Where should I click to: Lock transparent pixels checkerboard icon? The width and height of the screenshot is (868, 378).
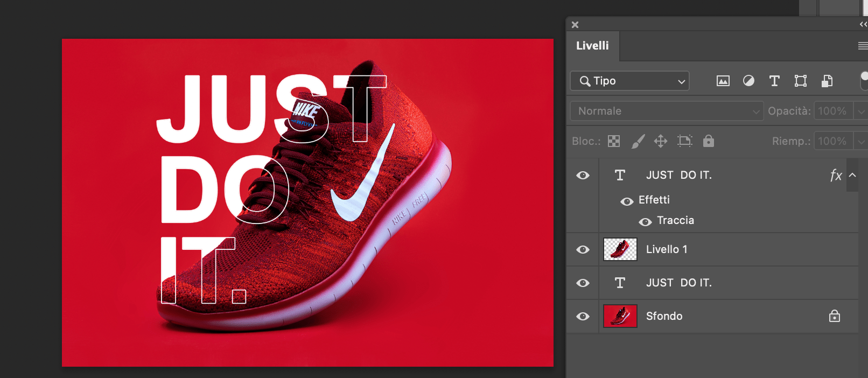point(614,141)
